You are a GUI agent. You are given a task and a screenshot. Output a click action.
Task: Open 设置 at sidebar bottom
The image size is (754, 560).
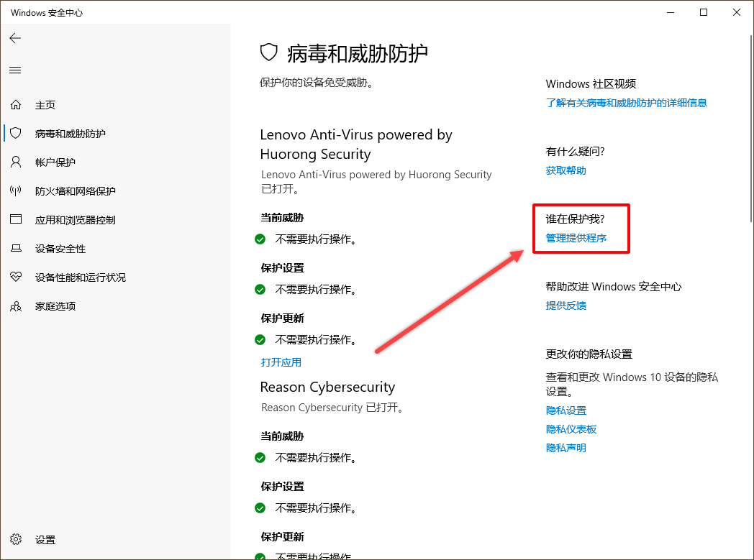pyautogui.click(x=45, y=540)
